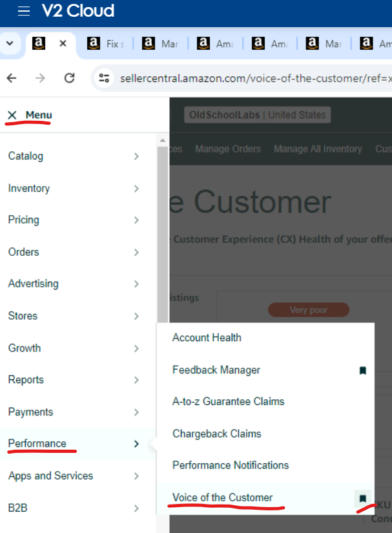
Task: Open the V2 Cloud hamburger menu
Action: [x=24, y=11]
